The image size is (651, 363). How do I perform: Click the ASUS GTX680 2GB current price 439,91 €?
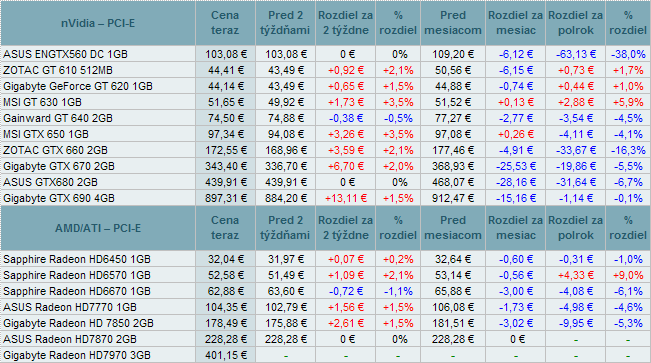tap(226, 182)
